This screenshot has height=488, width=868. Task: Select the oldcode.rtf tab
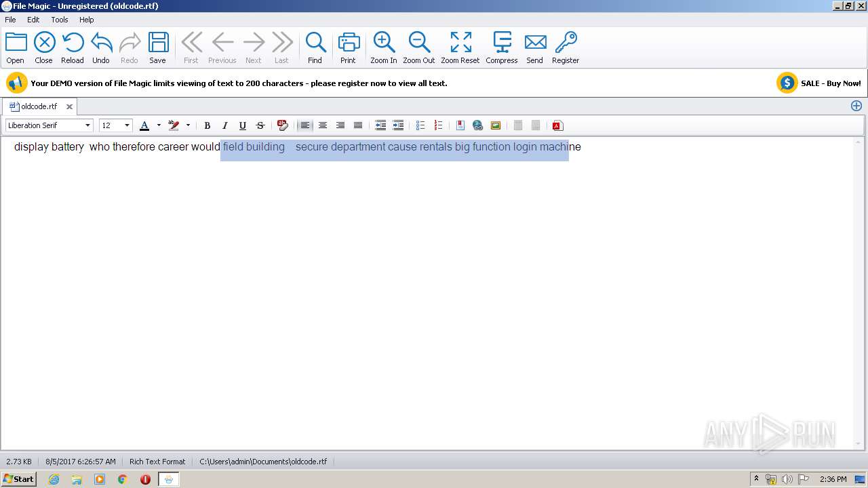(x=39, y=106)
